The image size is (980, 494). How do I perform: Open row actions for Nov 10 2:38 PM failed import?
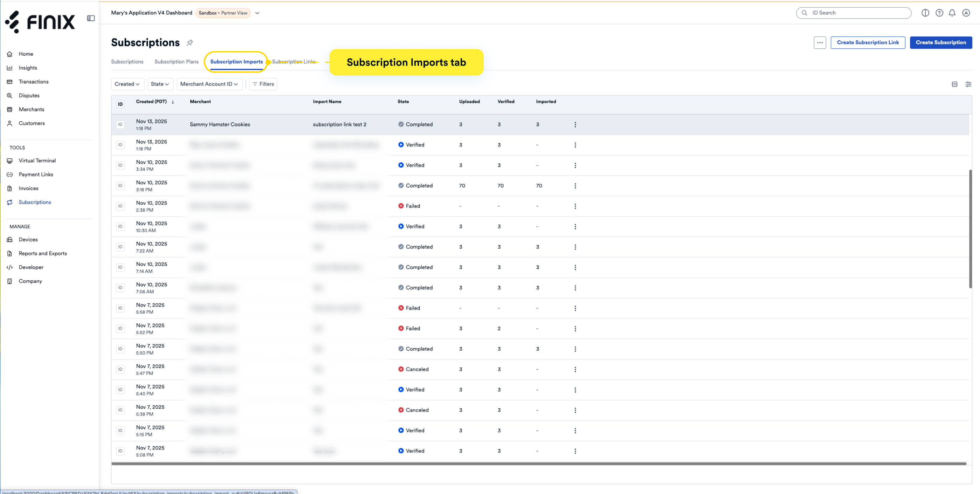click(x=575, y=206)
